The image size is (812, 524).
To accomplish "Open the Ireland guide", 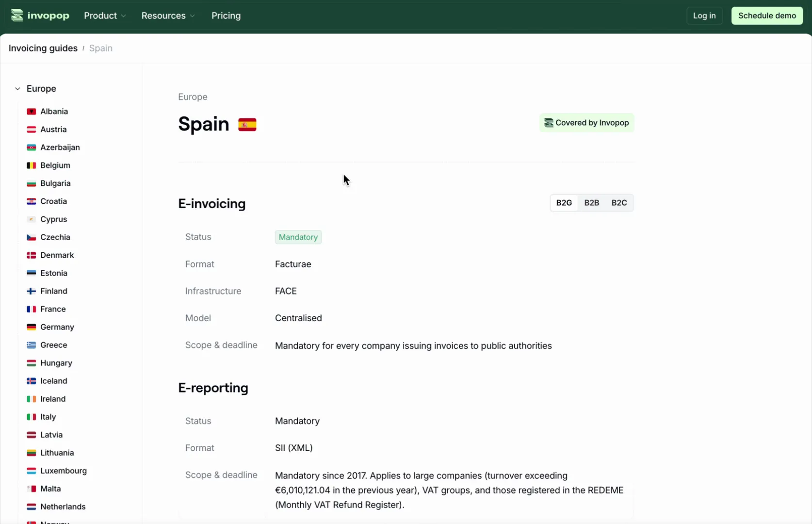I will (x=53, y=399).
